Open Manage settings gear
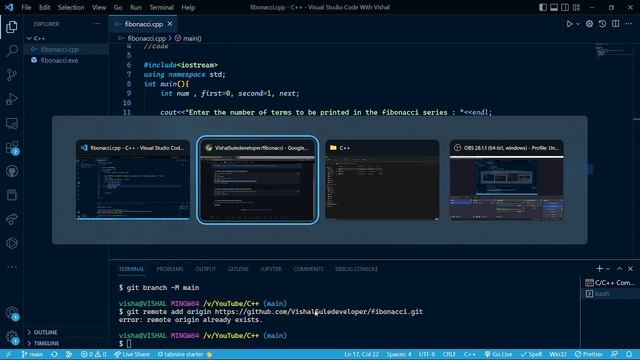 [12, 337]
